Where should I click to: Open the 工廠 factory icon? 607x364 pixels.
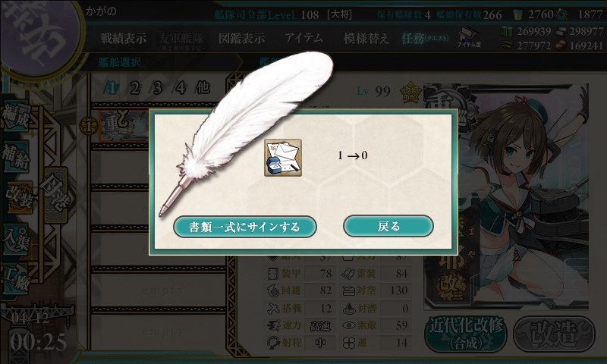pos(16,280)
